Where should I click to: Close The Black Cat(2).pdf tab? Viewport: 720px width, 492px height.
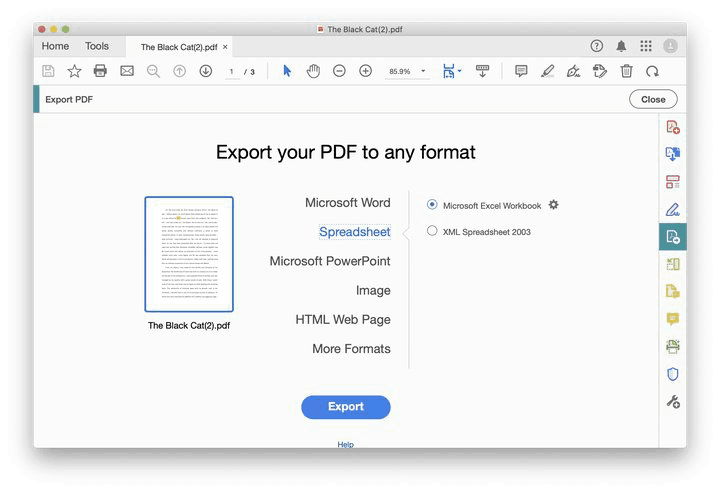click(225, 47)
